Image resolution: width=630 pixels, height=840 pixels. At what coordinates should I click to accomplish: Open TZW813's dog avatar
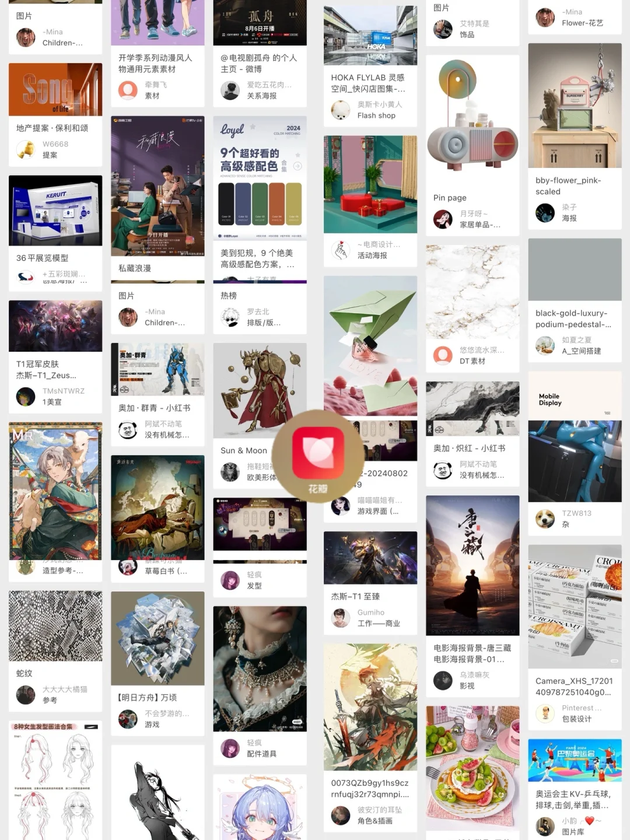[x=545, y=519]
